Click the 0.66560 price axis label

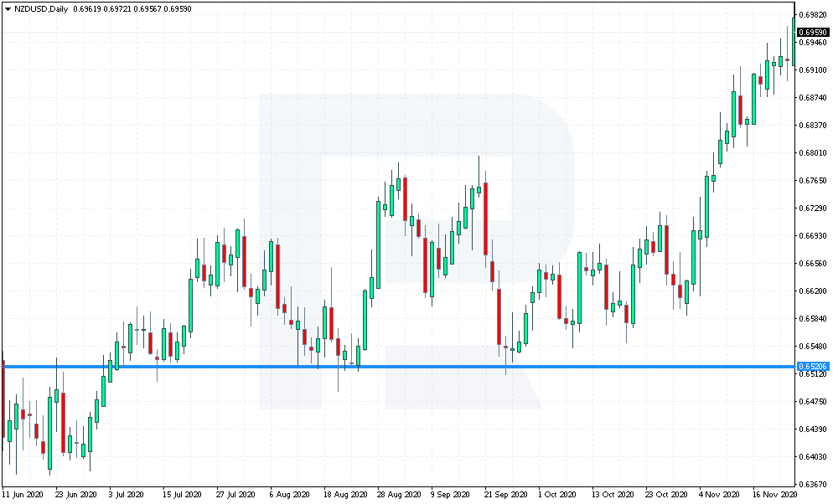[x=814, y=263]
